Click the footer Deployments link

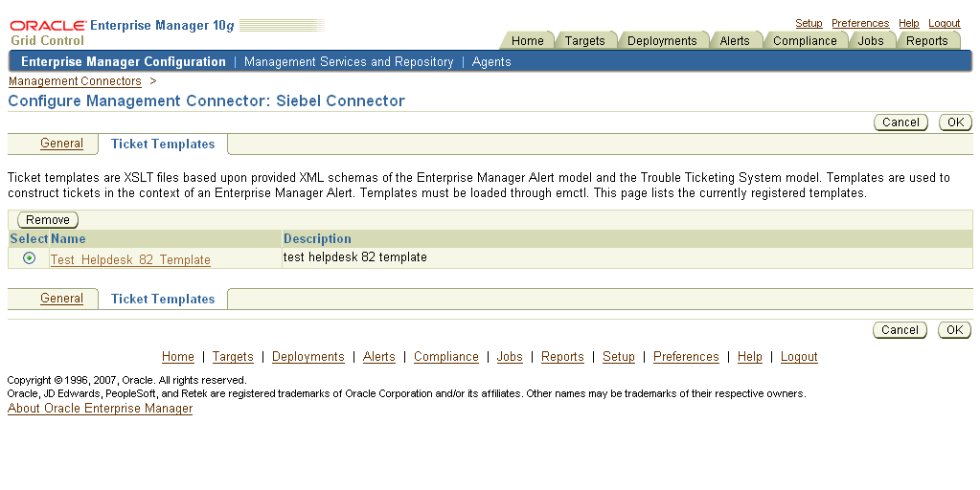[x=308, y=356]
